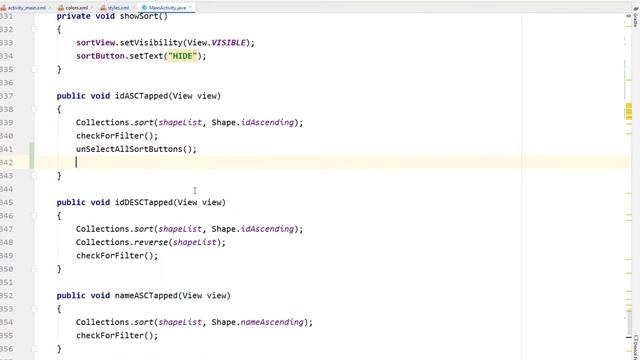
Task: Open the styles.xml editor tab
Action: click(118, 8)
